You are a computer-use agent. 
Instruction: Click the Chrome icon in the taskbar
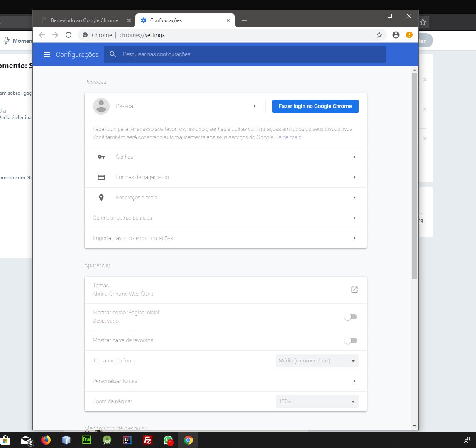tap(188, 440)
